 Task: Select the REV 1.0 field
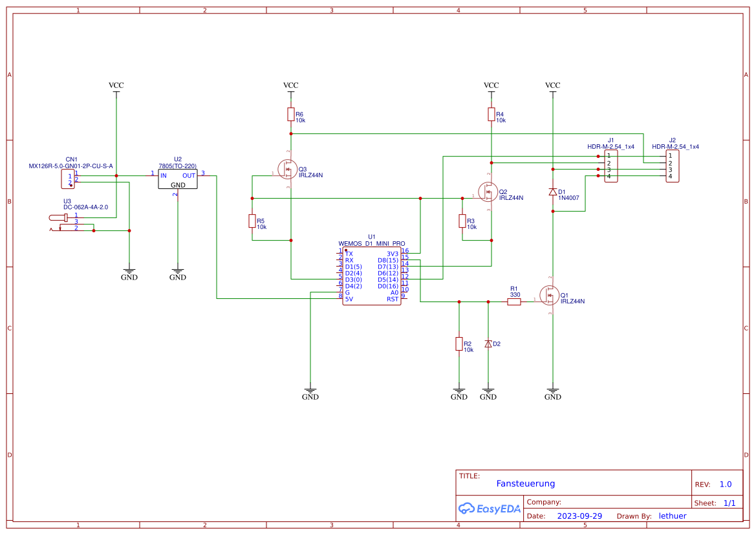tap(725, 483)
